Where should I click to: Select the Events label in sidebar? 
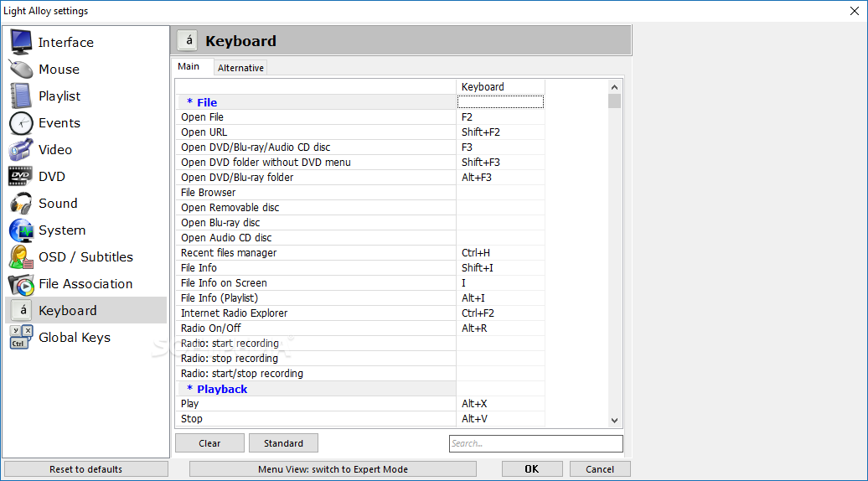(59, 123)
